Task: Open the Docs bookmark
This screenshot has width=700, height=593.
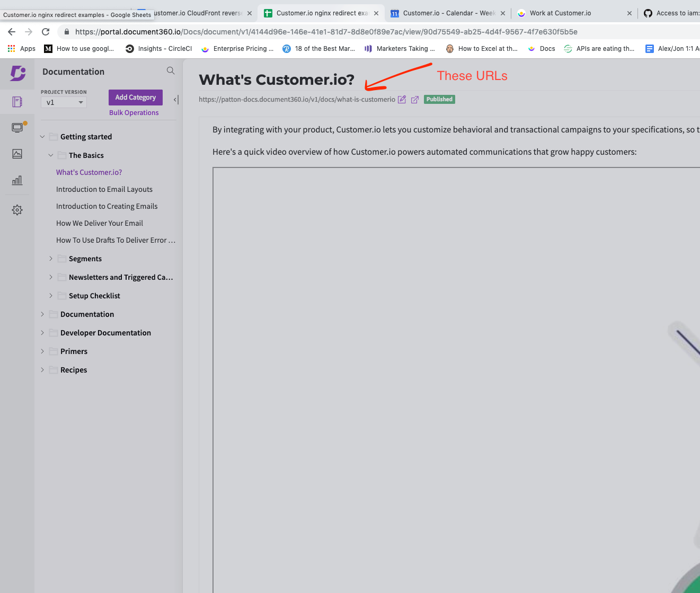Action: tap(542, 49)
